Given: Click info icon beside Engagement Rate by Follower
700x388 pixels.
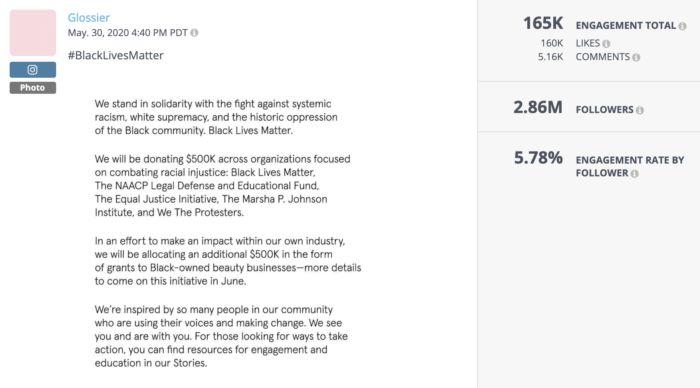Looking at the screenshot, I should [634, 174].
